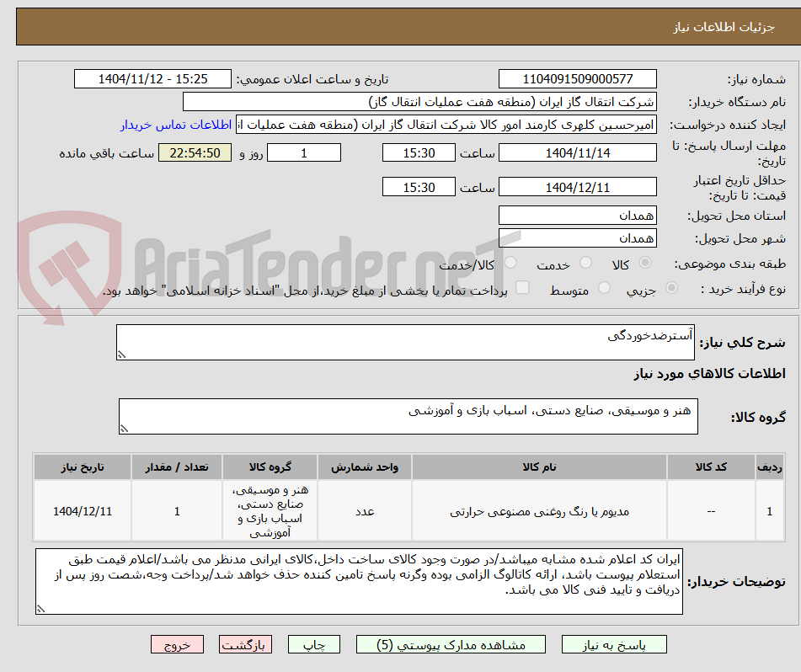Click the پاسخ به نیاز button
Screen dimensions: 801x672
pos(614,644)
